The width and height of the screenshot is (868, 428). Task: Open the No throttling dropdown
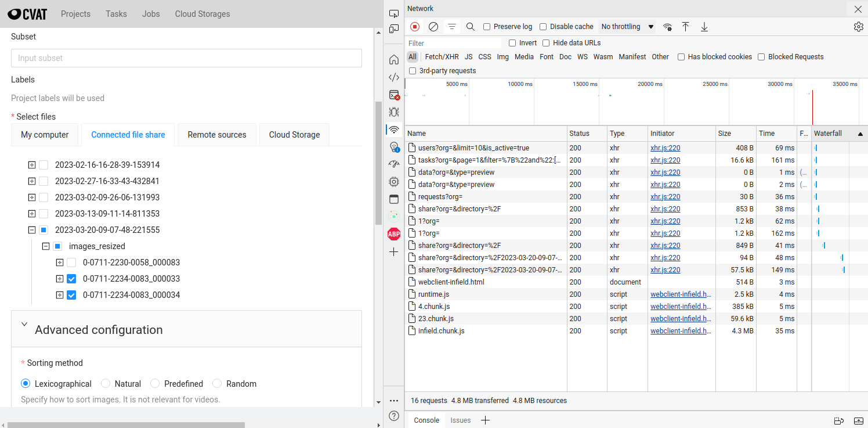coord(627,26)
